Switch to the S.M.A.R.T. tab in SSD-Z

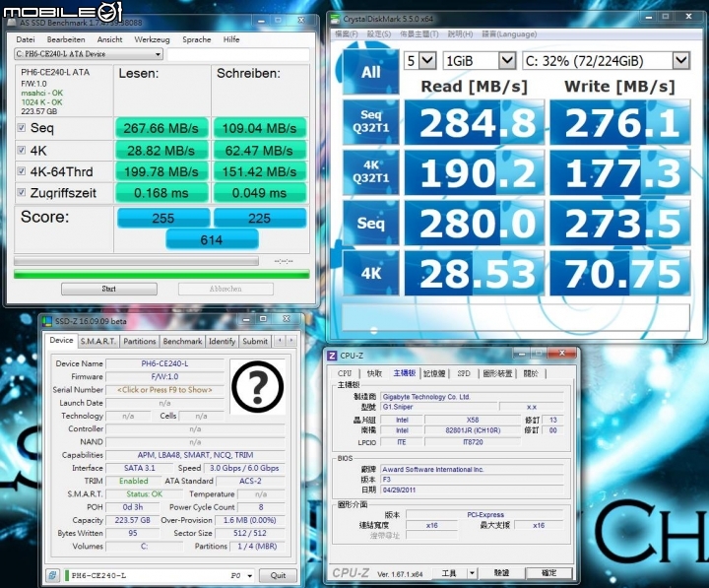pos(98,342)
